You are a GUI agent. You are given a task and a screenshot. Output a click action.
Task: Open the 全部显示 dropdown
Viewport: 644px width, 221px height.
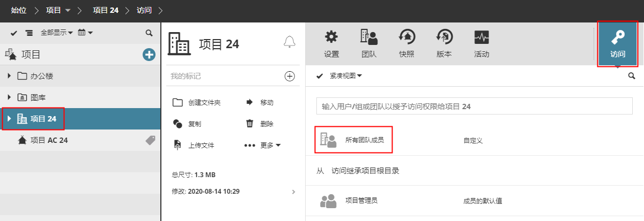[57, 33]
